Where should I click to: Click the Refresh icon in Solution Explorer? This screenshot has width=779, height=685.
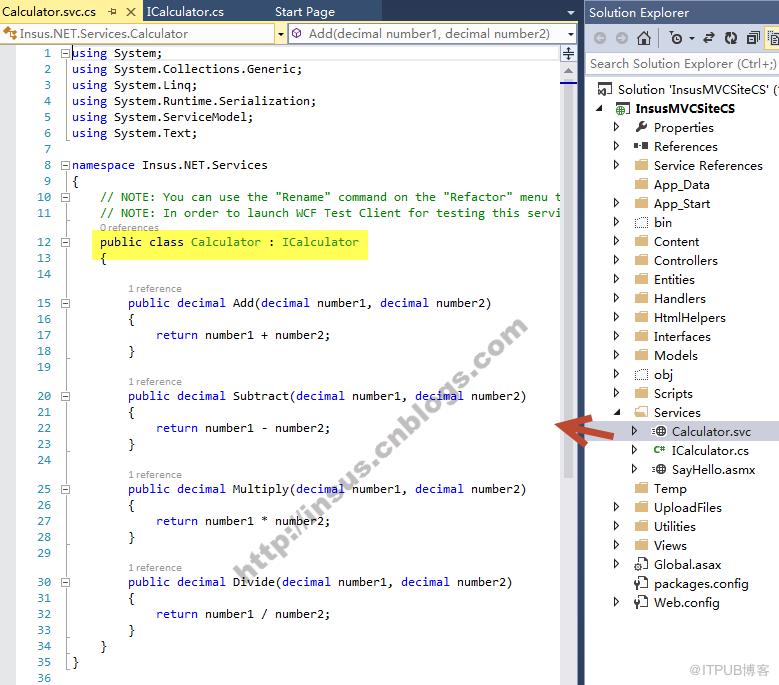coord(731,38)
